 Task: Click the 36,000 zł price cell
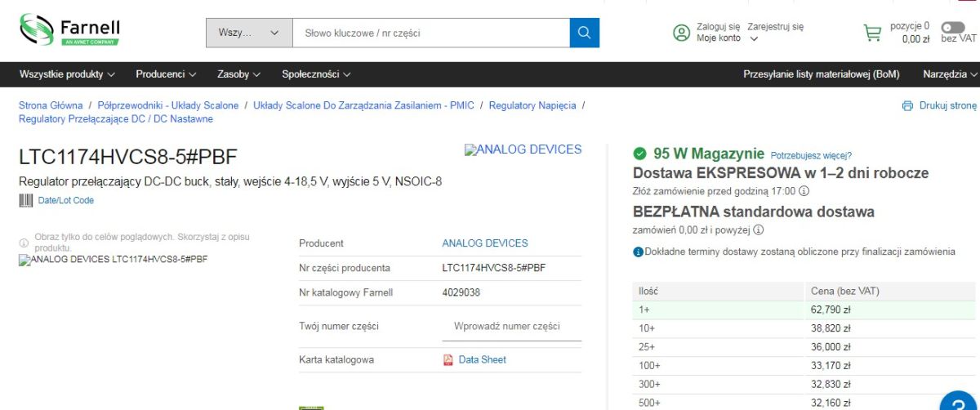click(x=831, y=347)
